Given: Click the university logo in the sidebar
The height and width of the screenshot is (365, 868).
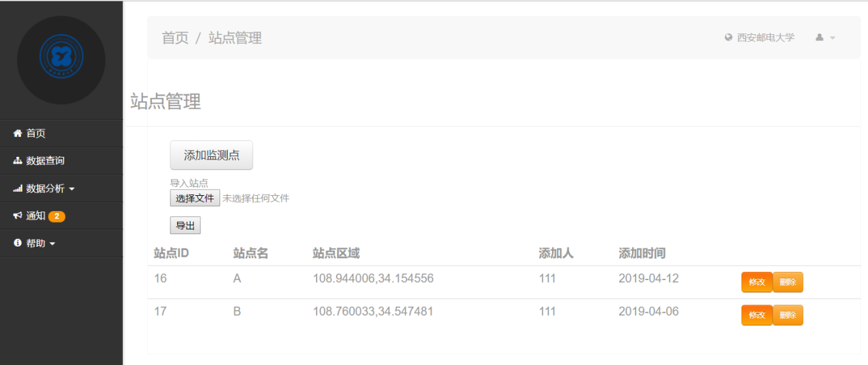Looking at the screenshot, I should click(x=61, y=60).
